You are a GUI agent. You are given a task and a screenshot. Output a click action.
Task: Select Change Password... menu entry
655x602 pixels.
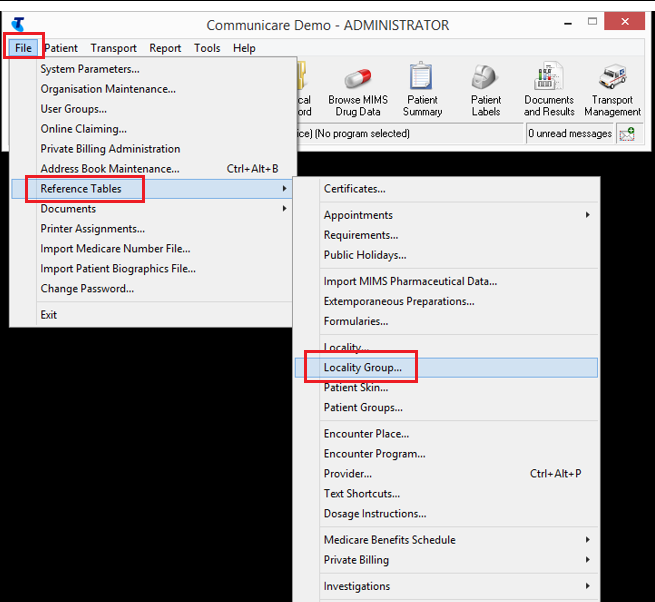pyautogui.click(x=152, y=289)
